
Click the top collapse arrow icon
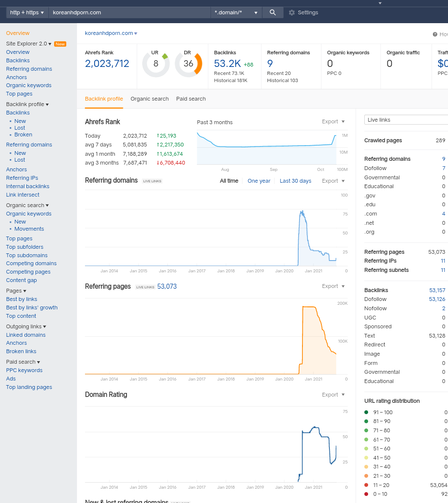pos(380,3)
